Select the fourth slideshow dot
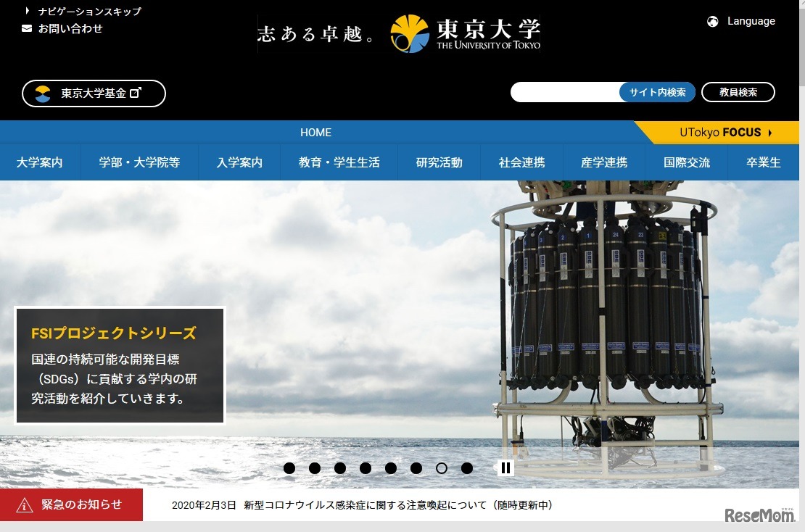805x532 pixels. (366, 468)
